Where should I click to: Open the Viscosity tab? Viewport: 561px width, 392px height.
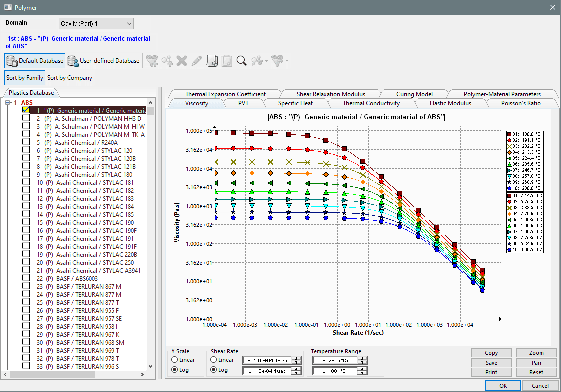(x=197, y=103)
